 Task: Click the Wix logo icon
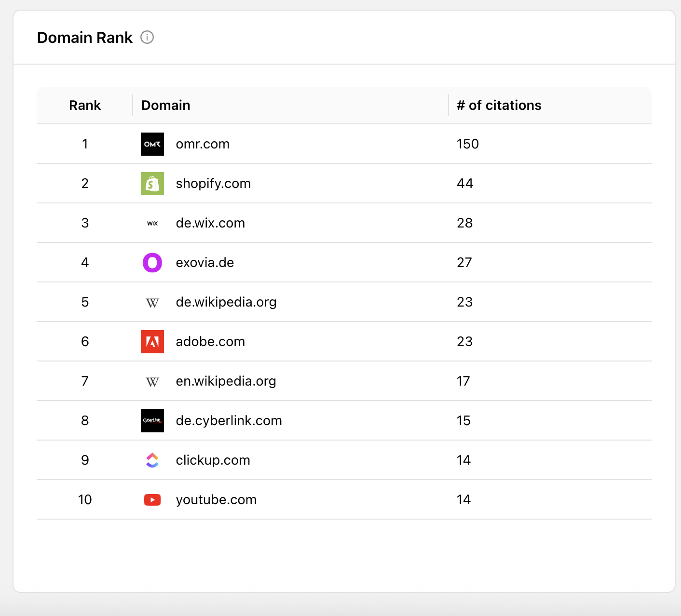tap(152, 223)
